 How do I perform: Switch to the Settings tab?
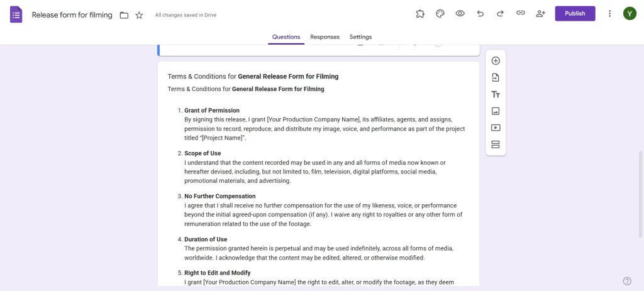point(360,37)
